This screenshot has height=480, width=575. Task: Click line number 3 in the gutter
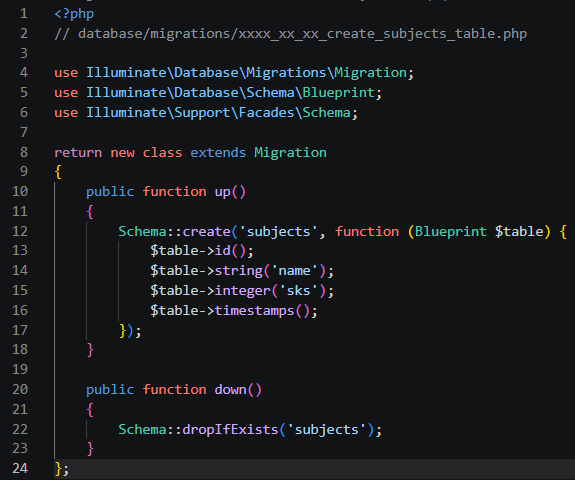click(24, 53)
